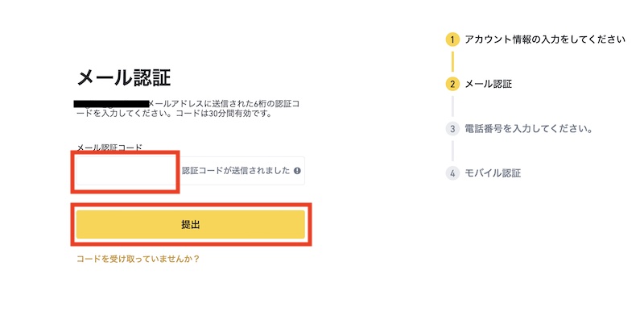Image resolution: width=644 pixels, height=320 pixels.
Task: Go to アカウント情報の入力をしてください step label
Action: point(545,39)
